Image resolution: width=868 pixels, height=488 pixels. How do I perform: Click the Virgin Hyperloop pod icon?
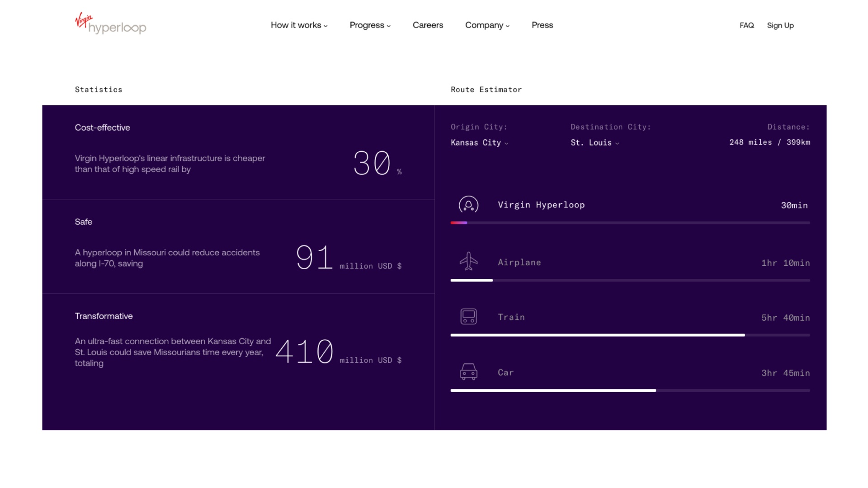(468, 205)
